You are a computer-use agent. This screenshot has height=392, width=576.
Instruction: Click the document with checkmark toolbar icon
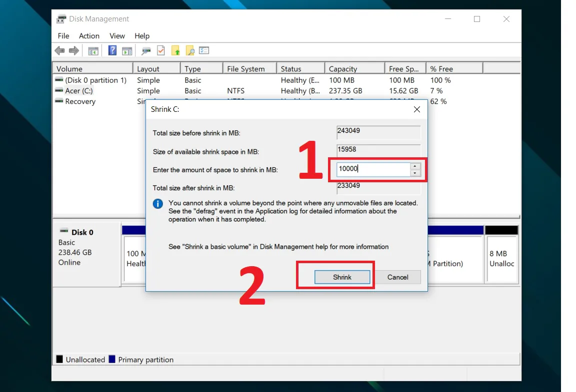tap(161, 50)
